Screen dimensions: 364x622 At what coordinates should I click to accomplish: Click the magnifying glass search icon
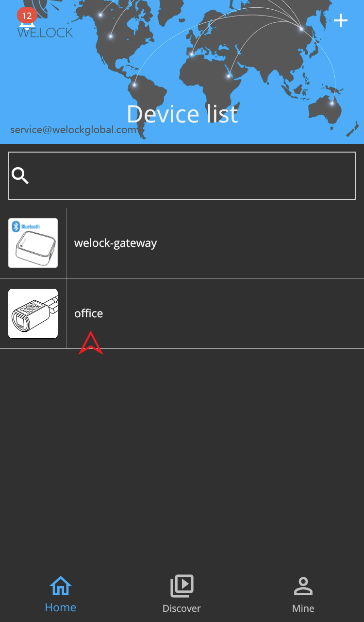click(x=20, y=176)
